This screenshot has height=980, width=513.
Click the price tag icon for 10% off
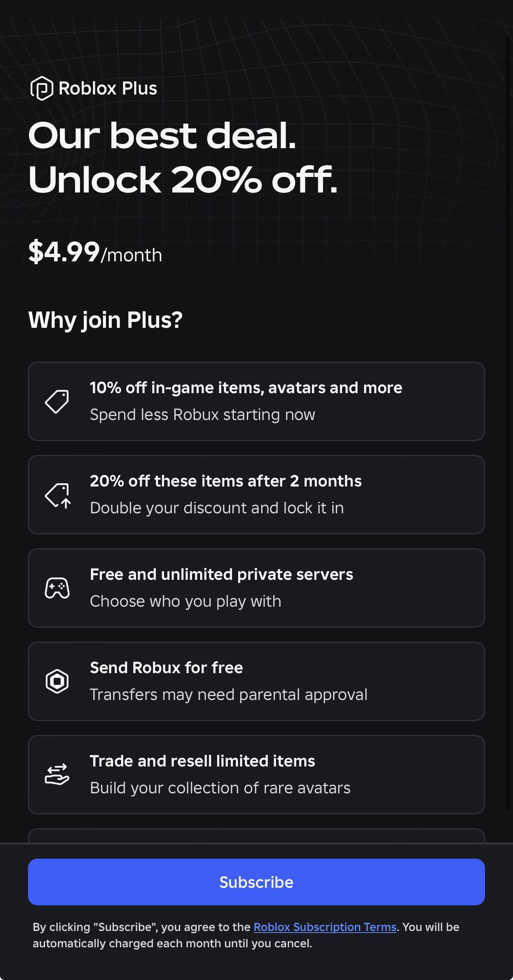pyautogui.click(x=57, y=401)
